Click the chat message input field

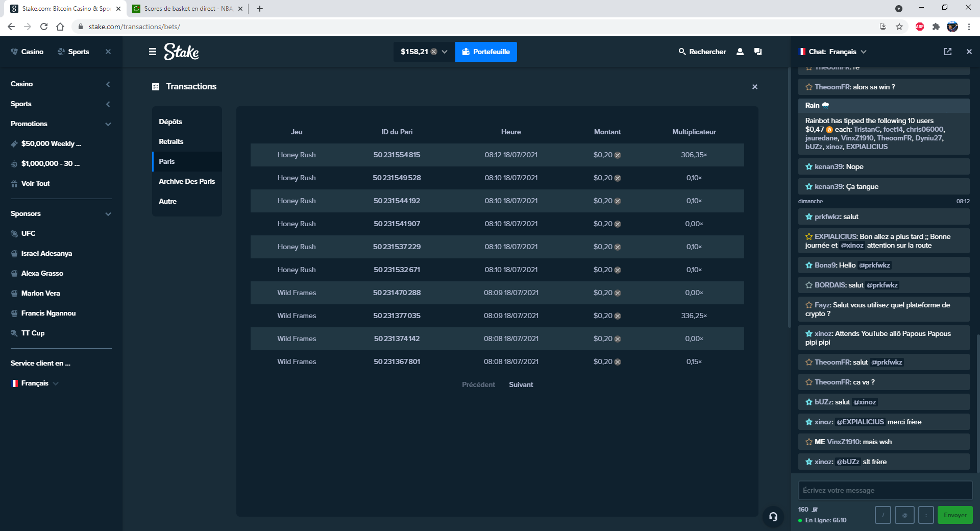(x=885, y=490)
